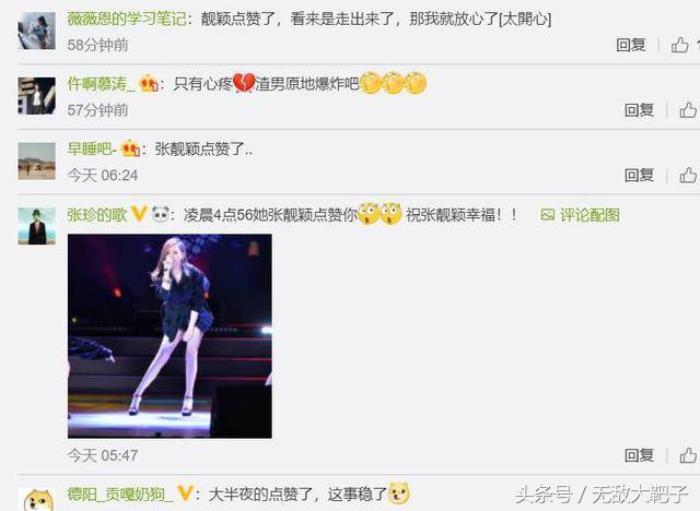Open the 评论配图 image link
The height and width of the screenshot is (511, 700).
(x=580, y=215)
